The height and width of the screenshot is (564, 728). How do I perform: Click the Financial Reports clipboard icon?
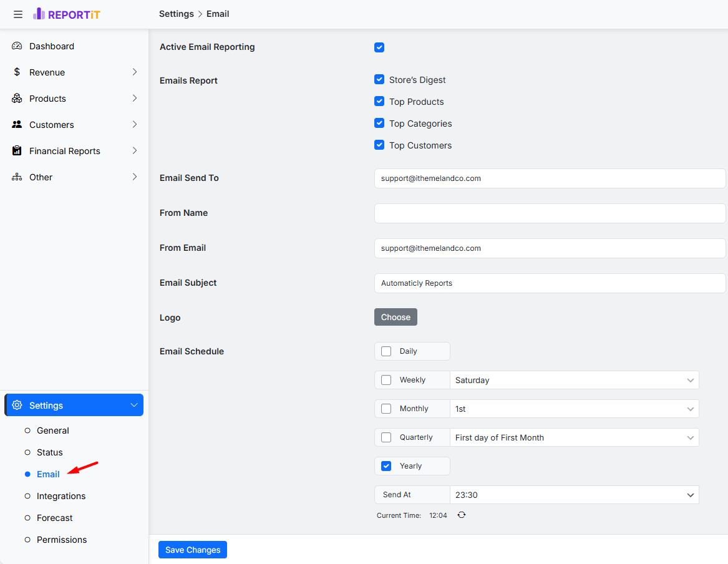(x=17, y=151)
